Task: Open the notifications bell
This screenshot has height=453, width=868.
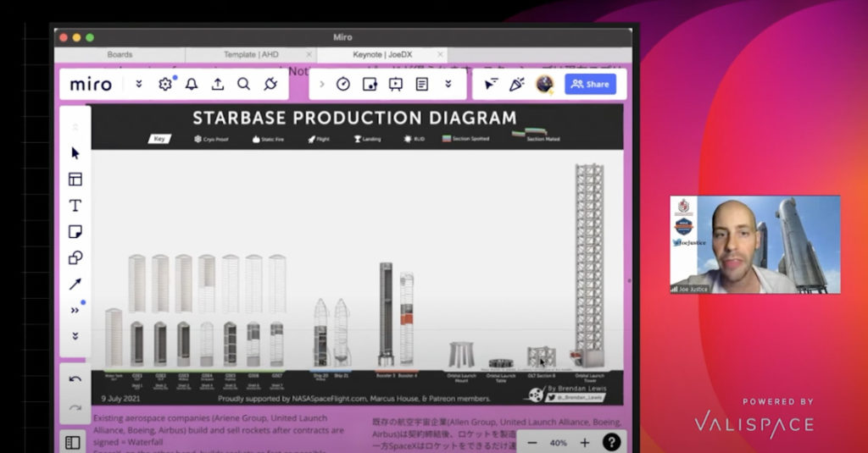Action: pos(192,84)
